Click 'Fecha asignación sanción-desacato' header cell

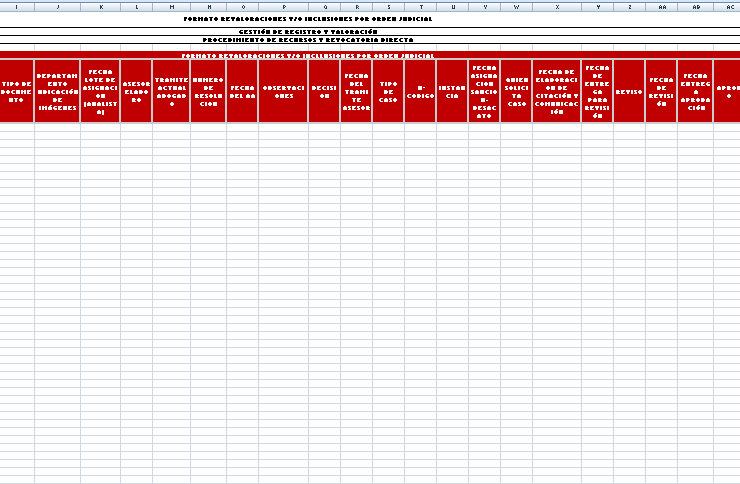point(484,91)
